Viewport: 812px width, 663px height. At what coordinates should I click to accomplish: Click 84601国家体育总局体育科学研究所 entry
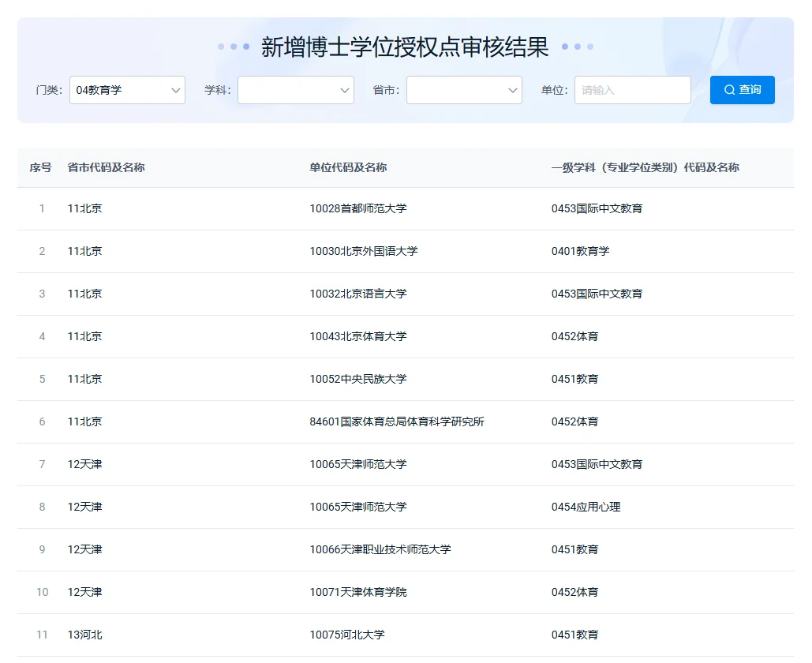click(397, 422)
